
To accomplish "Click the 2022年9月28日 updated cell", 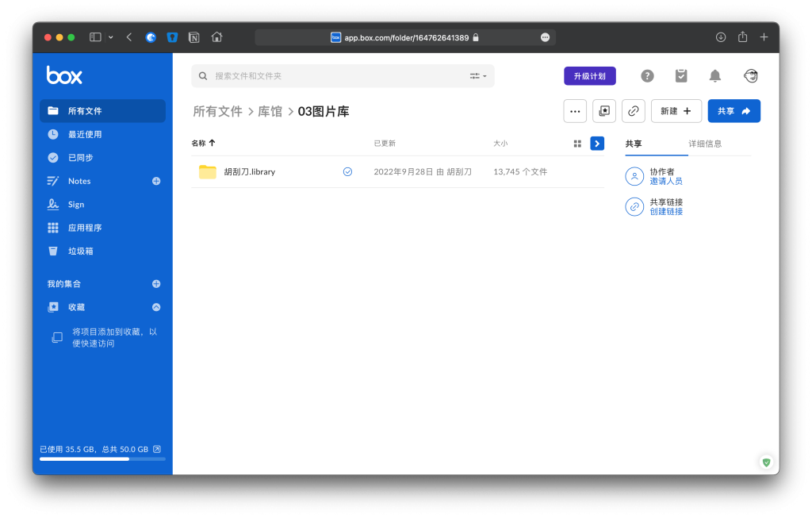I will (423, 172).
